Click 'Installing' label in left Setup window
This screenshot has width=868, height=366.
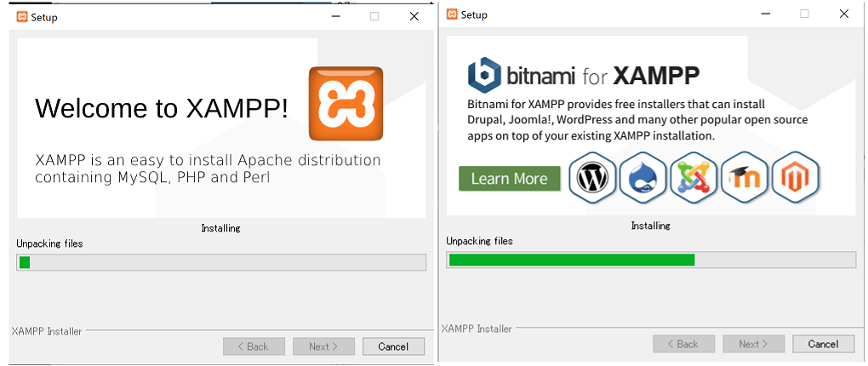pyautogui.click(x=221, y=228)
